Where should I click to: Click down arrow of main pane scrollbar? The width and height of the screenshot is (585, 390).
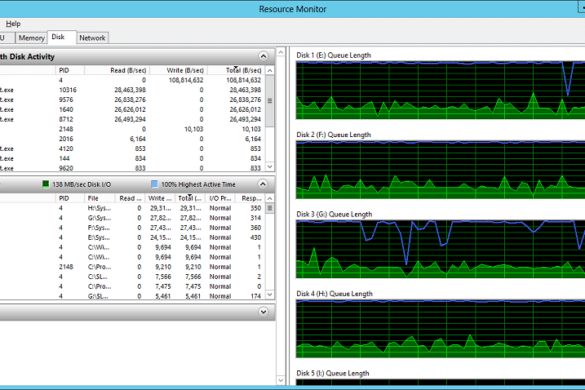pos(281,380)
